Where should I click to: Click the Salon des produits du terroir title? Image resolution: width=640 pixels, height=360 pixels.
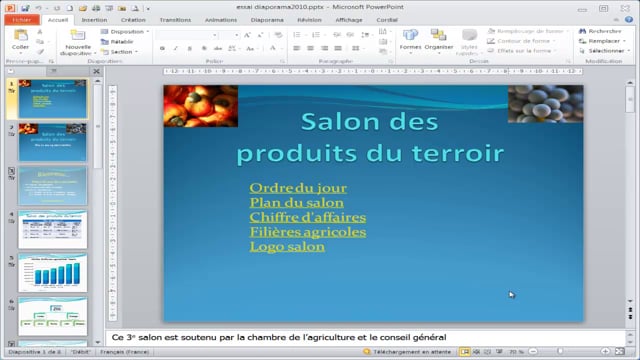(370, 138)
